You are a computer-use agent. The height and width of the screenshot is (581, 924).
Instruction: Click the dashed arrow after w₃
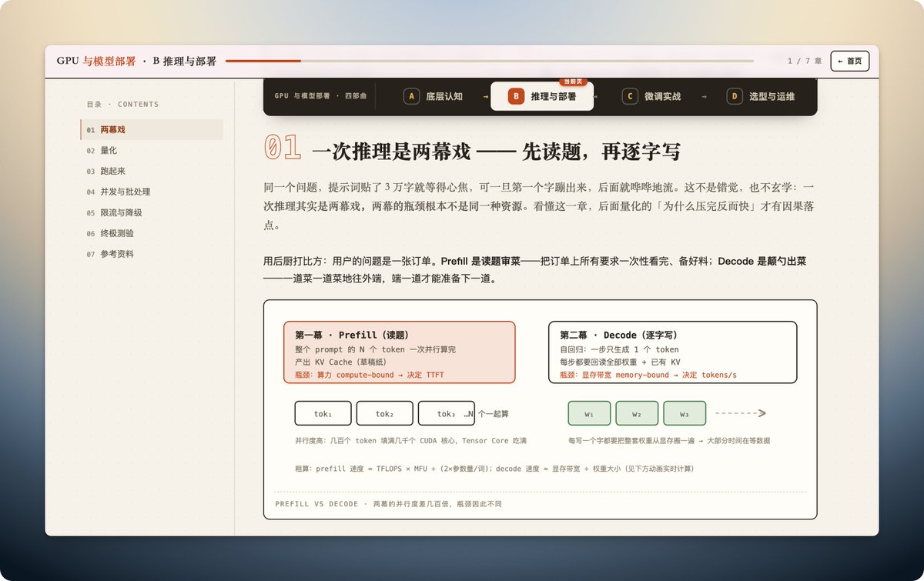pos(740,413)
